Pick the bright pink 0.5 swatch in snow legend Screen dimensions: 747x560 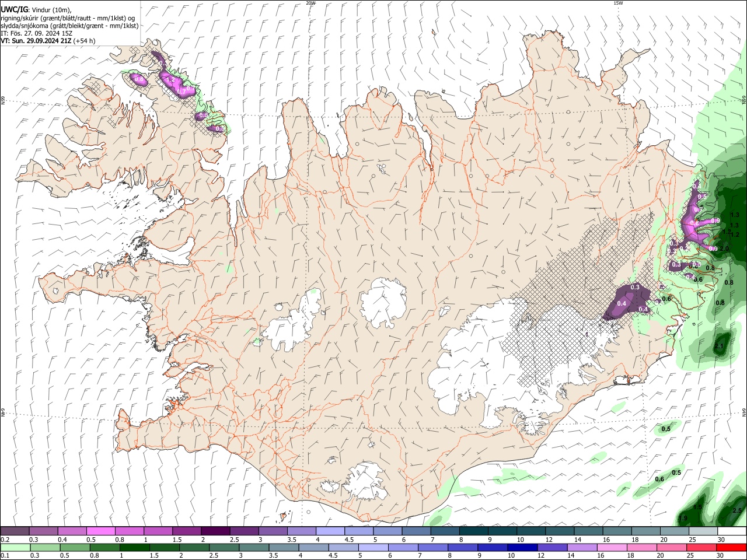point(101,531)
